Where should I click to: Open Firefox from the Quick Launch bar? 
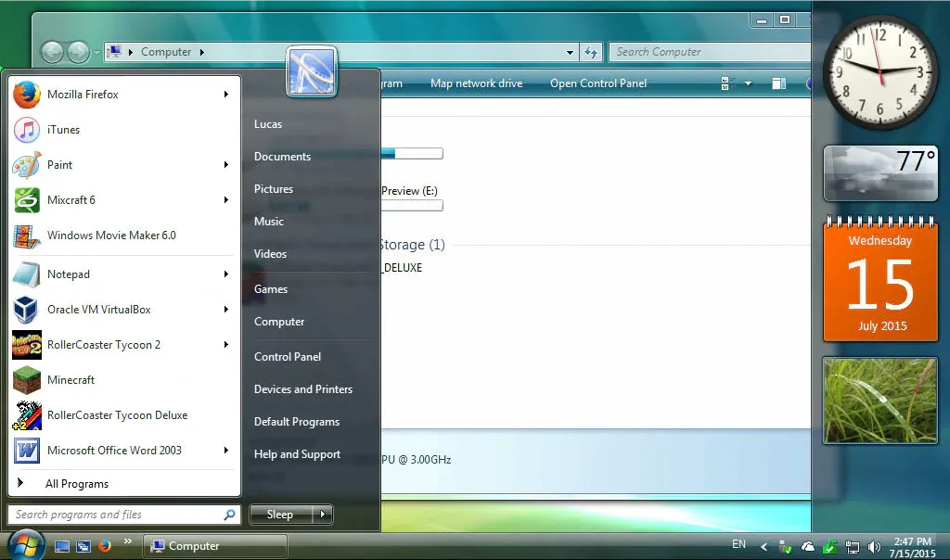click(x=105, y=545)
